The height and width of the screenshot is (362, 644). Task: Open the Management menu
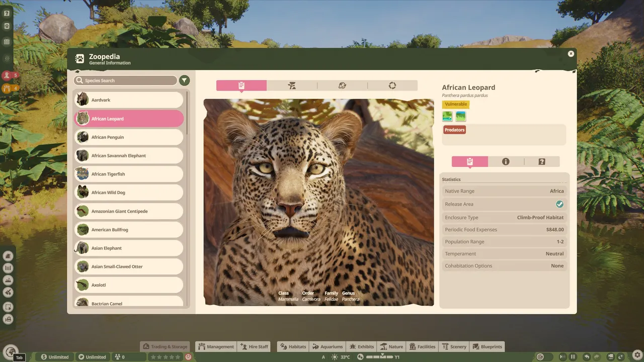tap(216, 346)
